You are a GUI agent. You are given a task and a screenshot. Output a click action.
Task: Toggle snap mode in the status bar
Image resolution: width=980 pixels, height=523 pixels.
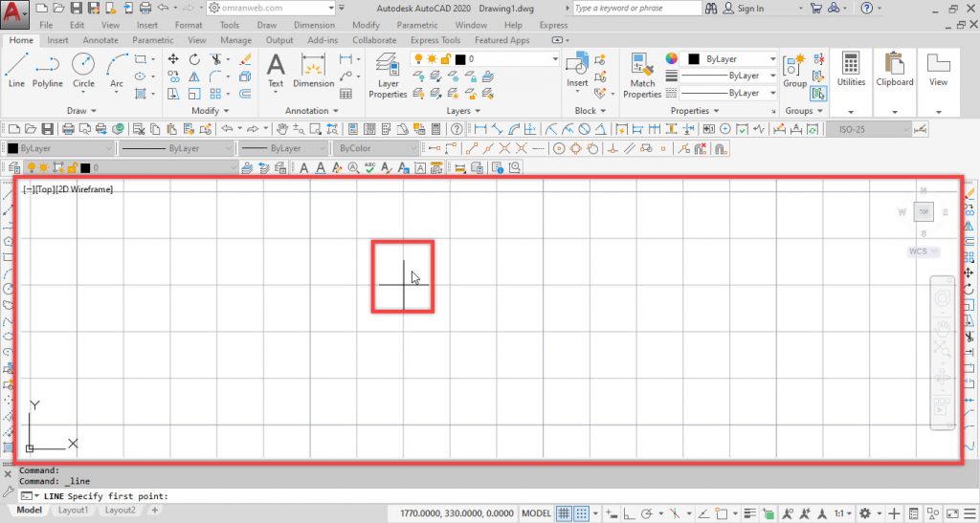point(582,512)
